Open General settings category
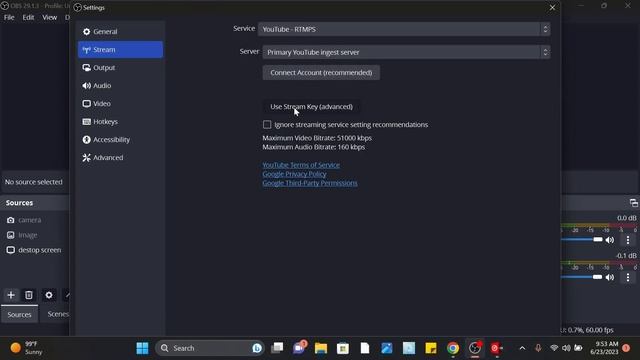The image size is (640, 360). click(120, 31)
